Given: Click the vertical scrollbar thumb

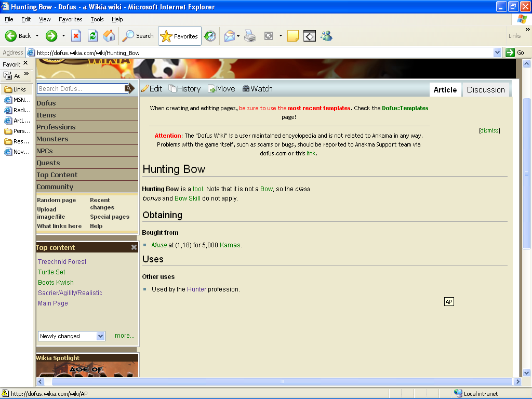Looking at the screenshot, I should click(x=527, y=174).
